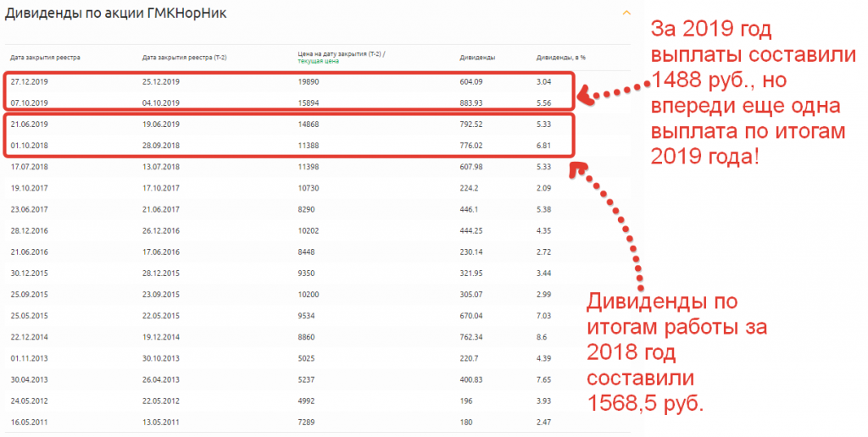The height and width of the screenshot is (437, 868).
Task: Click the 17.07.2018 registry closing date
Action: (x=28, y=166)
